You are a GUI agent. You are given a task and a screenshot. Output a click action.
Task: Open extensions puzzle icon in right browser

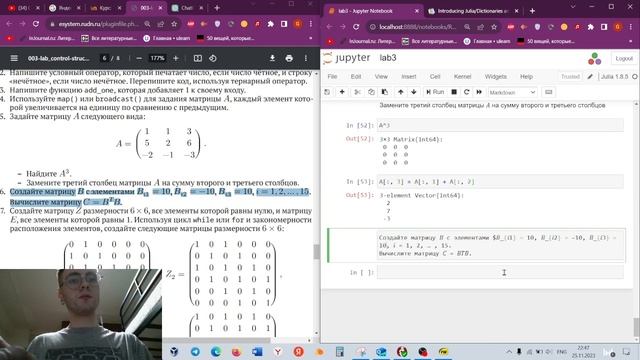point(590,27)
